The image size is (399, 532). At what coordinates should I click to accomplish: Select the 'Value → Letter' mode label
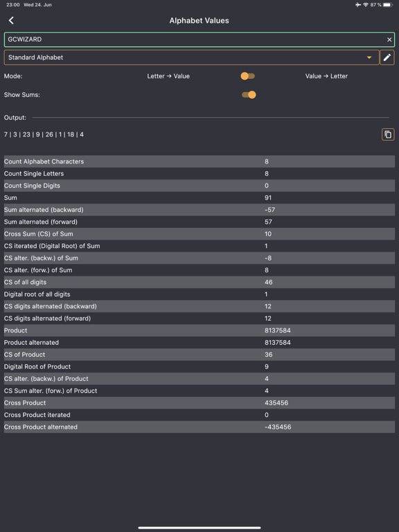[x=326, y=76]
